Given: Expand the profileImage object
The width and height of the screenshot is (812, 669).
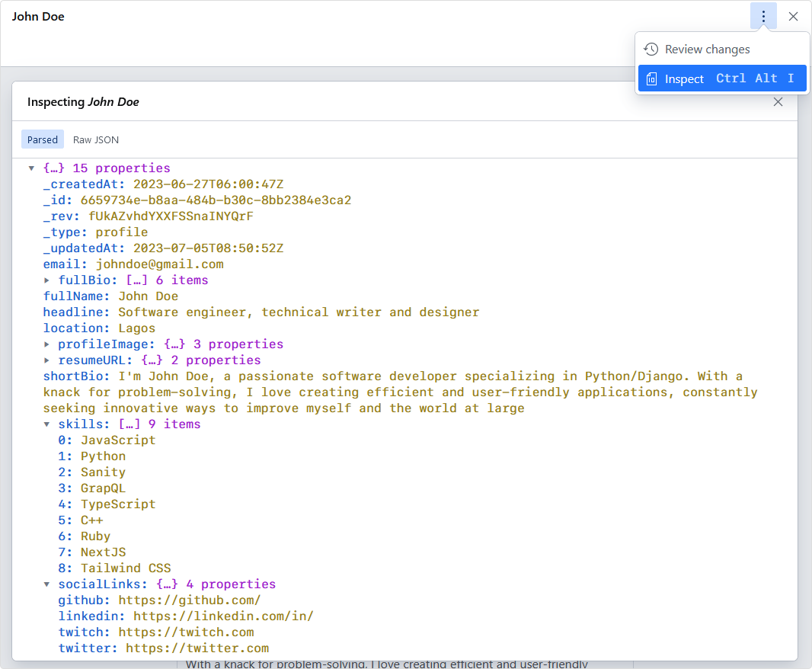Looking at the screenshot, I should [x=46, y=344].
